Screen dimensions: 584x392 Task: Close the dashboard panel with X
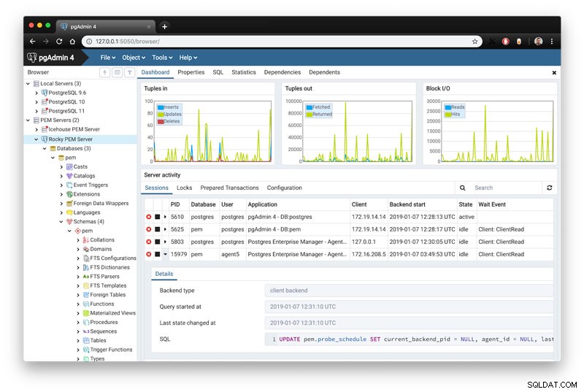tap(554, 72)
